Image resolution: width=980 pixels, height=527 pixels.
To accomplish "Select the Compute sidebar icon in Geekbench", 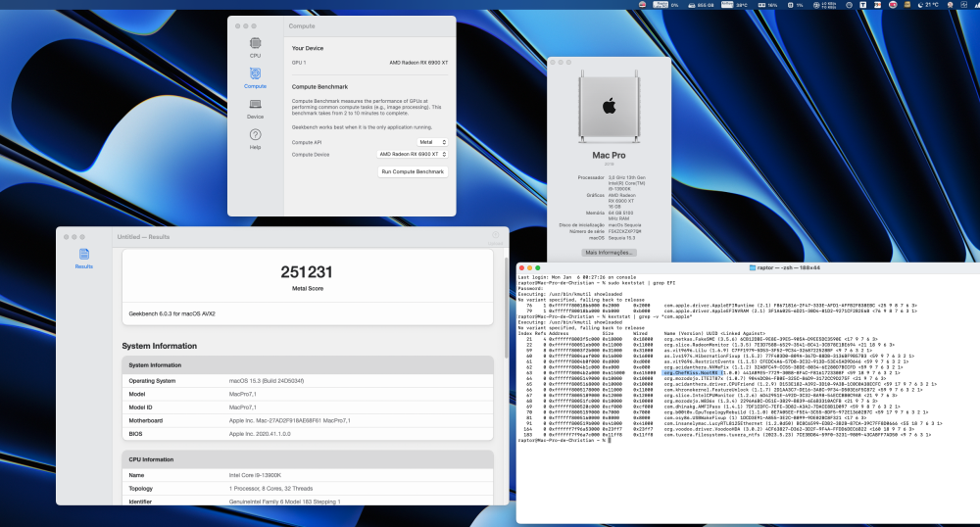I will point(255,77).
